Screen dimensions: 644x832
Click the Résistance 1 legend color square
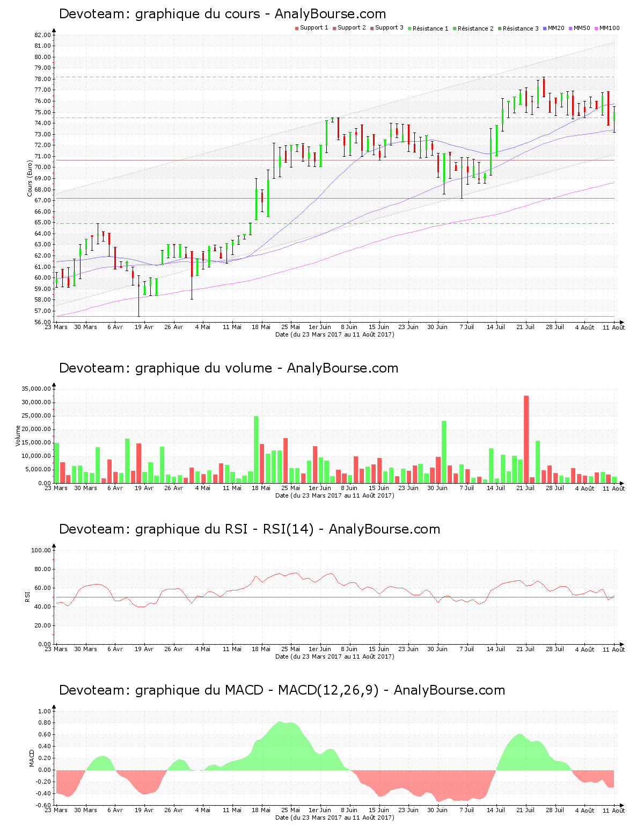(x=409, y=28)
